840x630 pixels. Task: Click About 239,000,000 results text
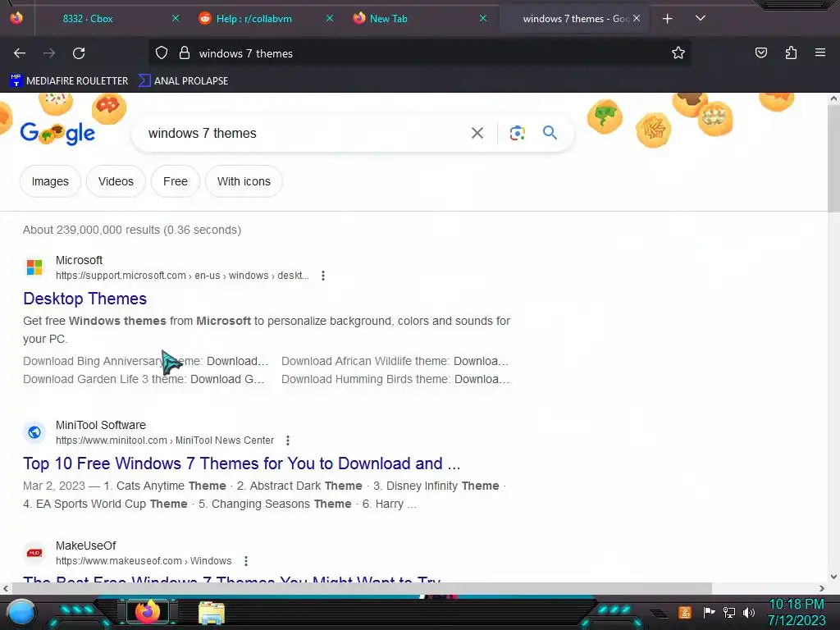click(132, 230)
